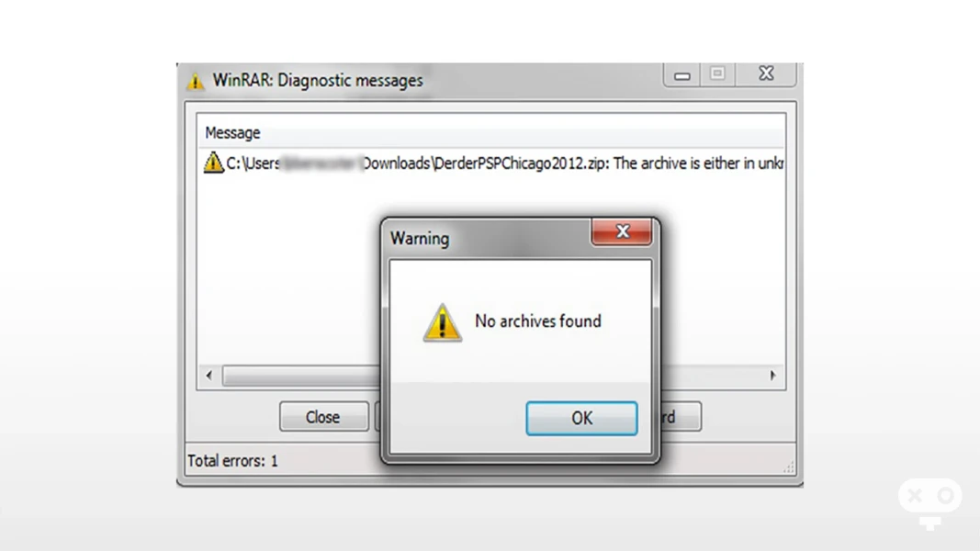Click OK in the Warning dialog

tap(581, 418)
